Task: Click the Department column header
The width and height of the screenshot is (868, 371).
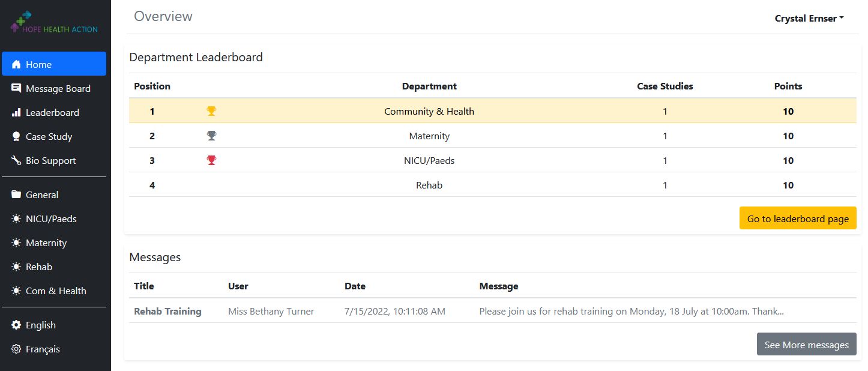Action: click(x=429, y=86)
